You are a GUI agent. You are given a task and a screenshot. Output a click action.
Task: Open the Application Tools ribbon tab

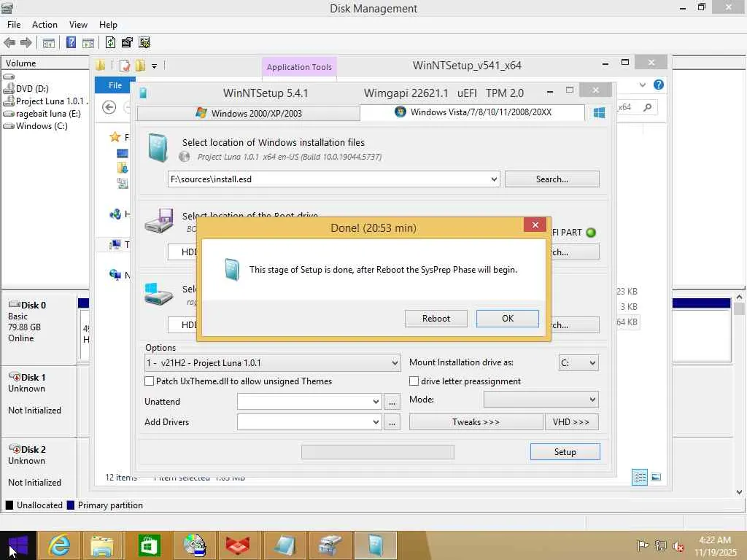[x=299, y=67]
